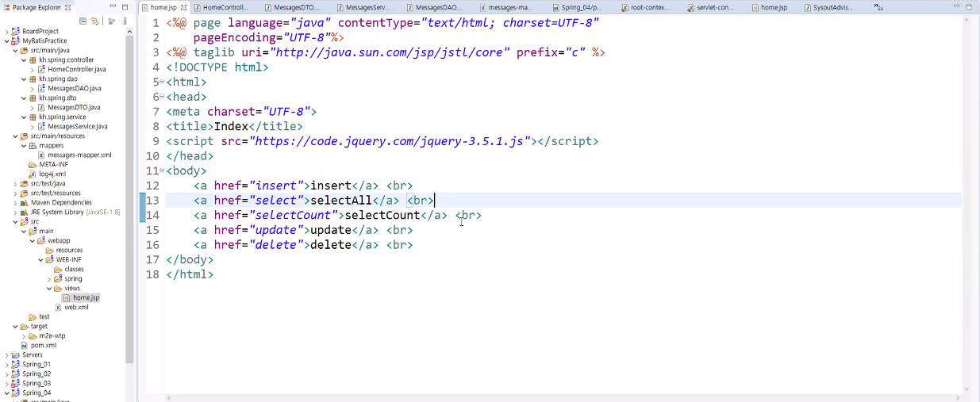This screenshot has width=980, height=402.
Task: Expand the BoardProject project
Action: (x=7, y=31)
